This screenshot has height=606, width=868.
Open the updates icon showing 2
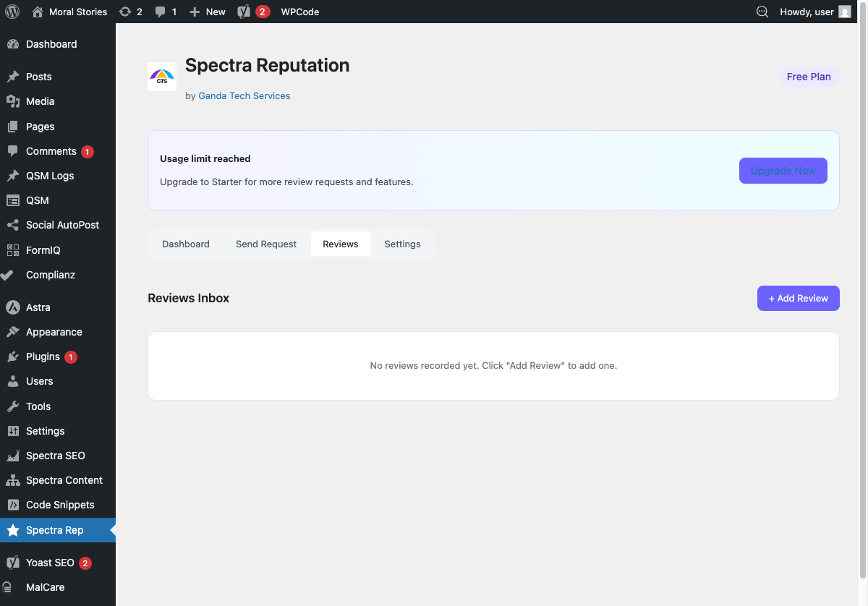(125, 12)
